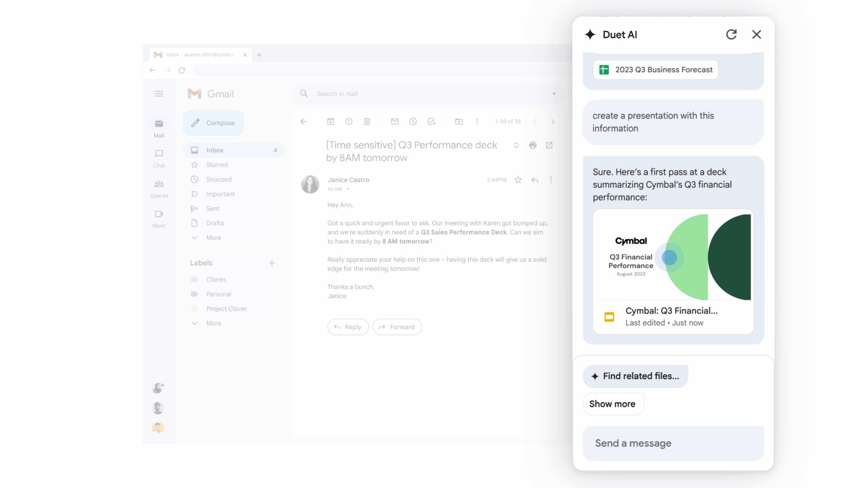Open the Cymbal Q3 Financial slide thumbnail
Viewport: 868px width, 488px height.
click(674, 257)
